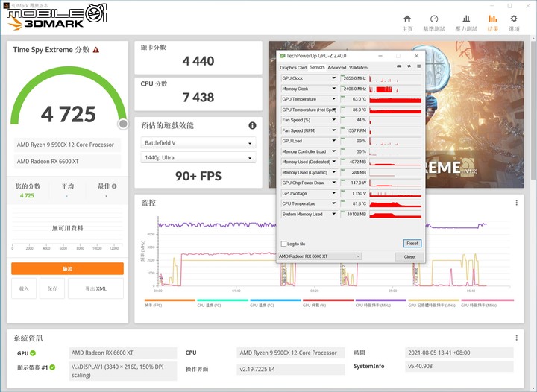Maximize the 3DMark main window
The width and height of the screenshot is (537, 392).
coord(509,6)
